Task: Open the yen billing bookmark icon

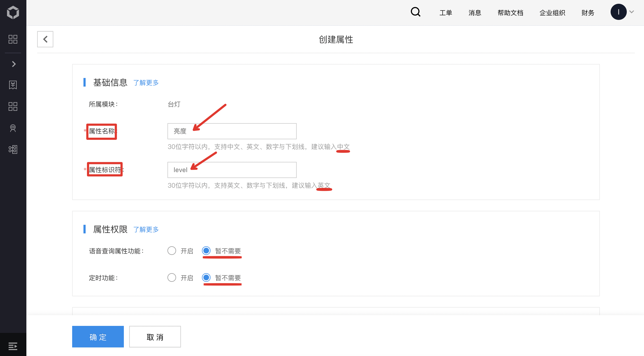Action: 13,85
